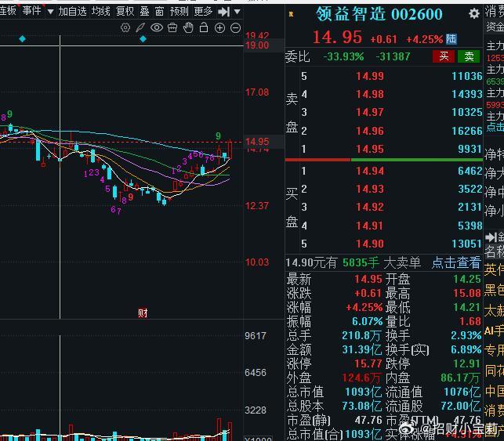
Task: Open quote panel settings gear
Action: (x=473, y=13)
